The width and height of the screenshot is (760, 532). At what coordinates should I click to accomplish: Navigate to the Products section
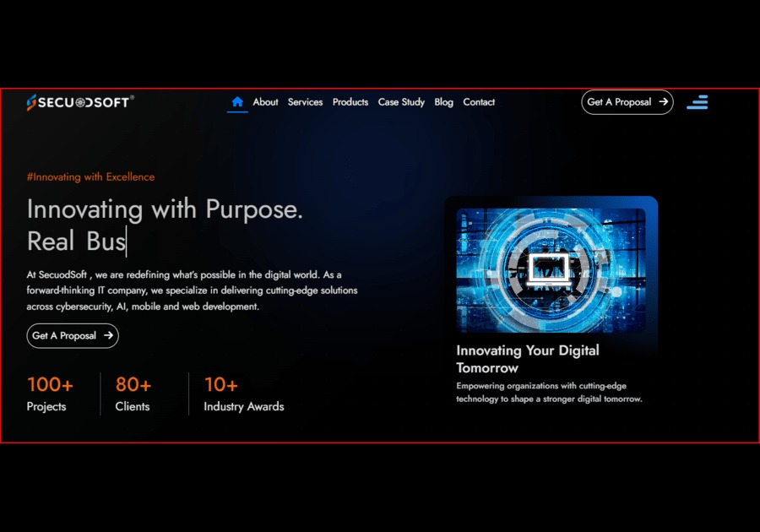pyautogui.click(x=350, y=102)
